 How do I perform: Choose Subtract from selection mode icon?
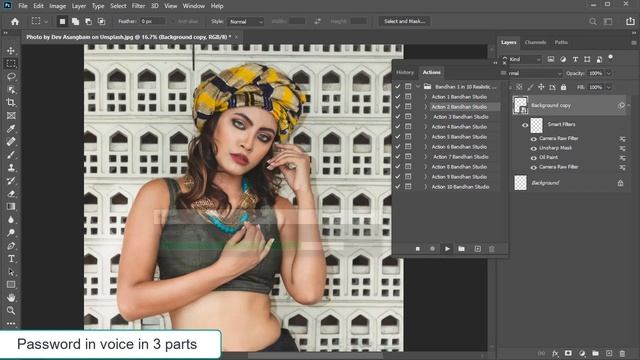[88, 21]
